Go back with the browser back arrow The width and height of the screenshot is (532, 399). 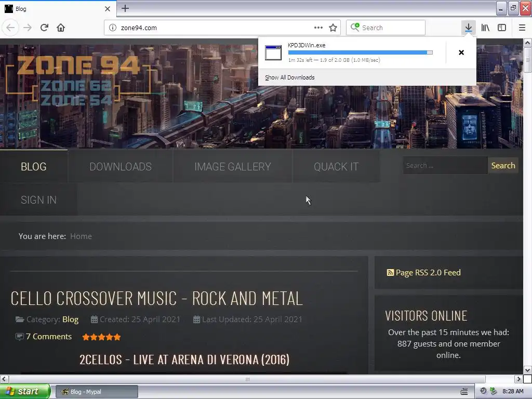[x=10, y=28]
